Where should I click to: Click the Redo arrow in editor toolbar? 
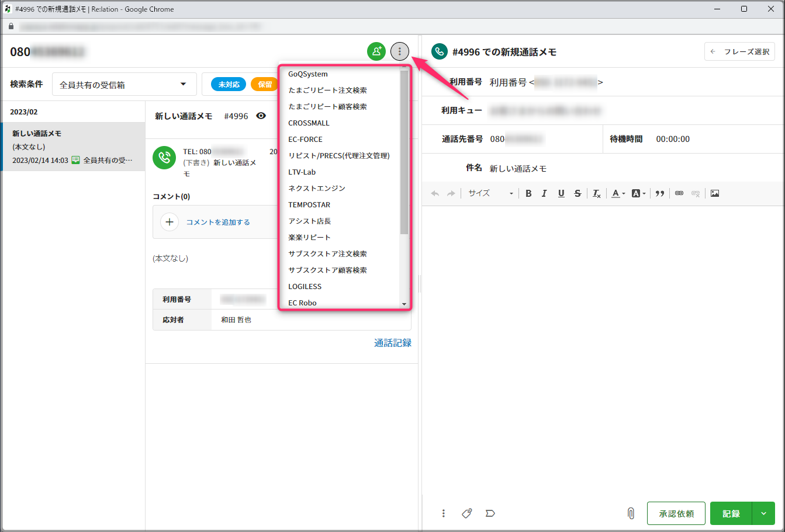[x=451, y=193]
